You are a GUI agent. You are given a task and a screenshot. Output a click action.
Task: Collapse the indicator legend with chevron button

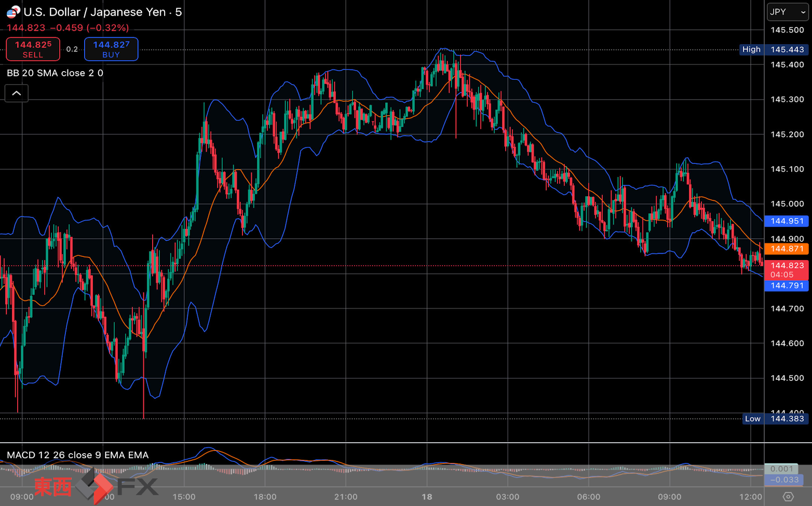pos(17,93)
